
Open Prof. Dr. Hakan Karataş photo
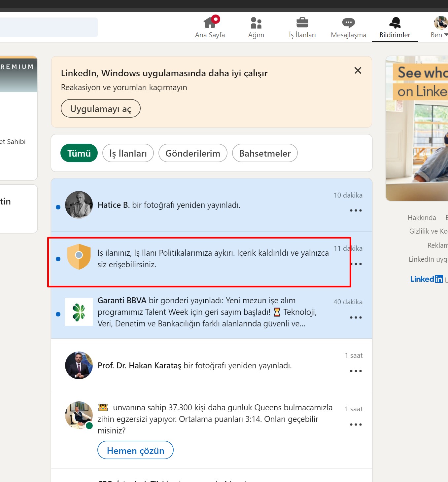pos(79,365)
